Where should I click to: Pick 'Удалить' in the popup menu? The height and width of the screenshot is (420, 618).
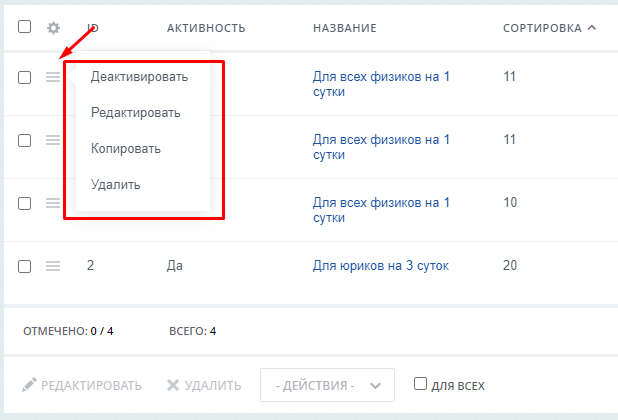pyautogui.click(x=115, y=184)
